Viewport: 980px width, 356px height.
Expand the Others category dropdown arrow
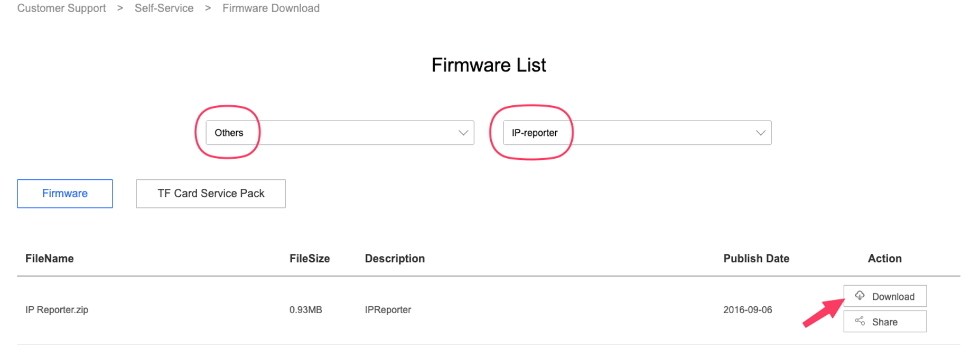463,133
